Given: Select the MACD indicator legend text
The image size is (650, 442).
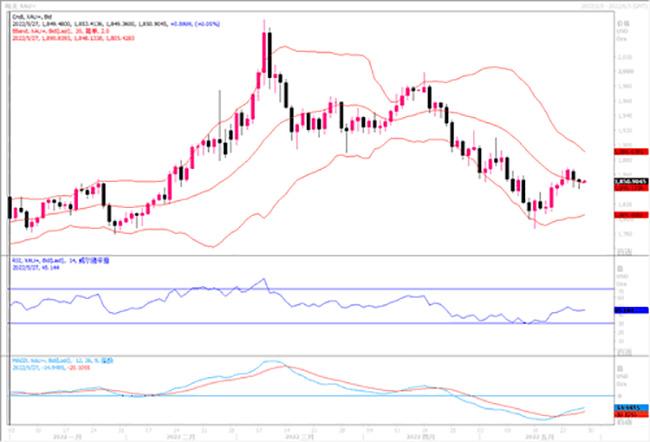Looking at the screenshot, I should point(60,358).
